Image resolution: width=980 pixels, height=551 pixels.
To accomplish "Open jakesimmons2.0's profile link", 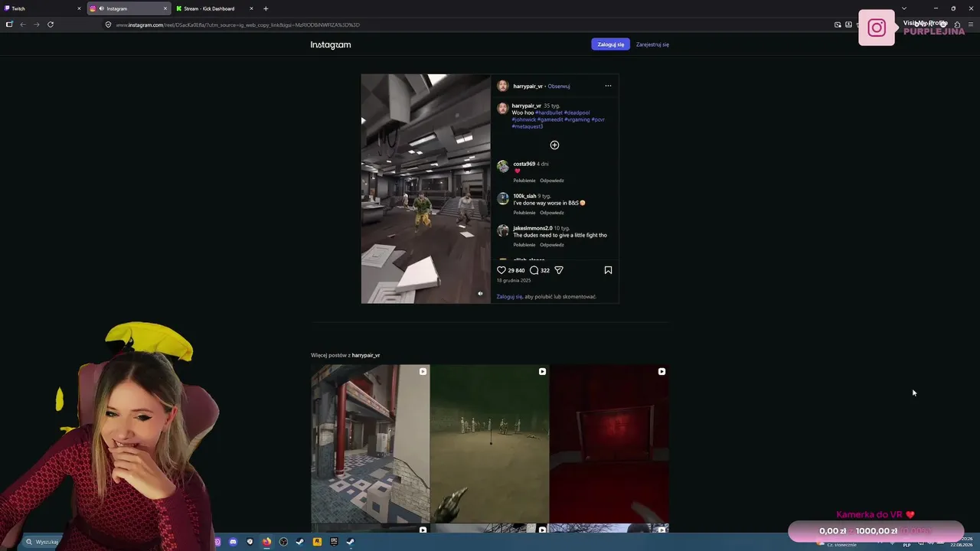I will (533, 228).
